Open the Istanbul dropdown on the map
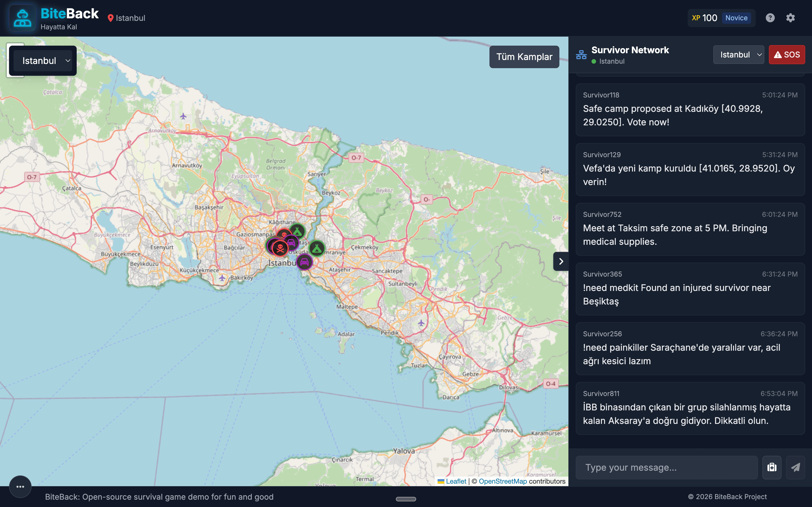The height and width of the screenshot is (507, 812). point(43,61)
